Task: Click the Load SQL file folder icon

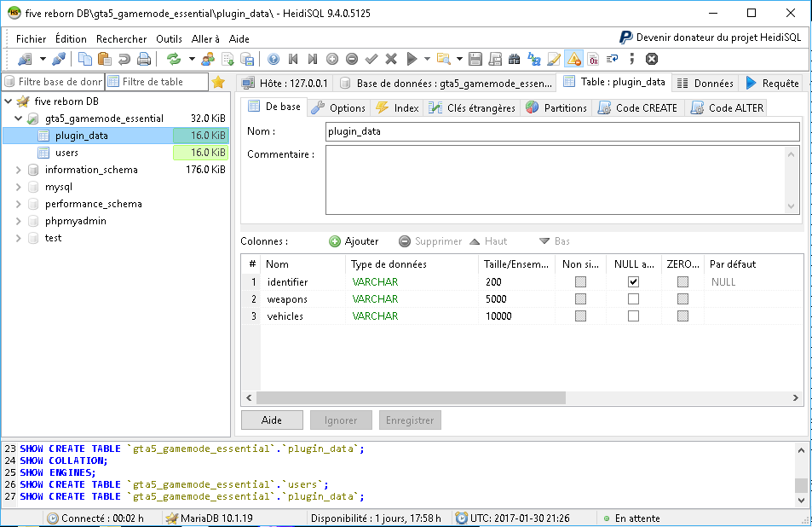Action: click(443, 59)
